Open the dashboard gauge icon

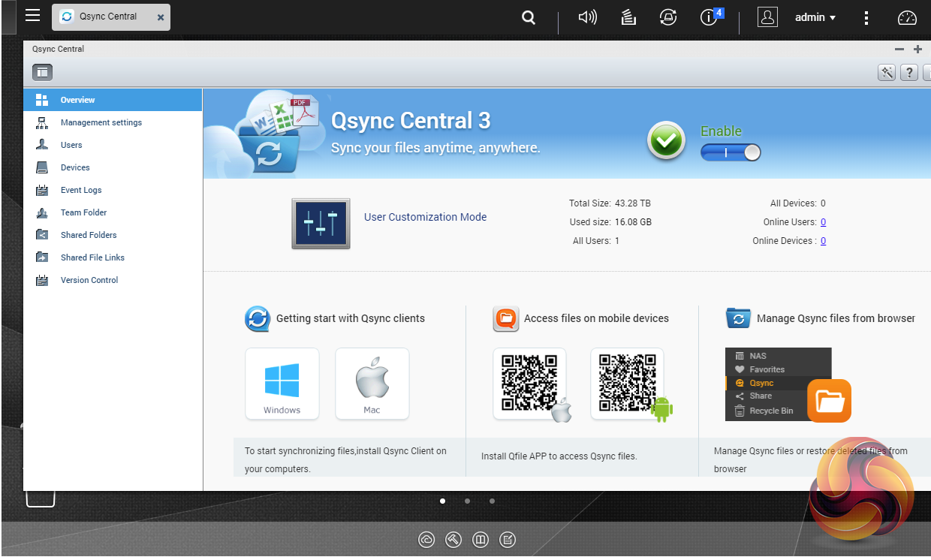tap(907, 18)
